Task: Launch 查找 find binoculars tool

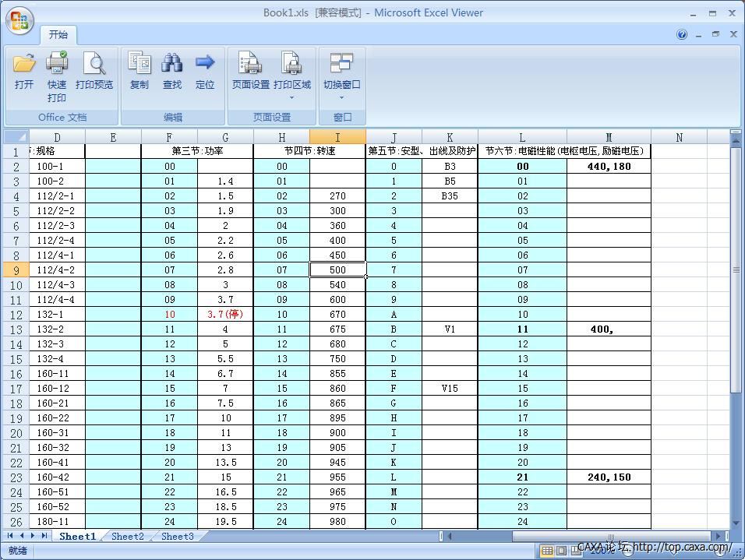Action: pos(172,72)
